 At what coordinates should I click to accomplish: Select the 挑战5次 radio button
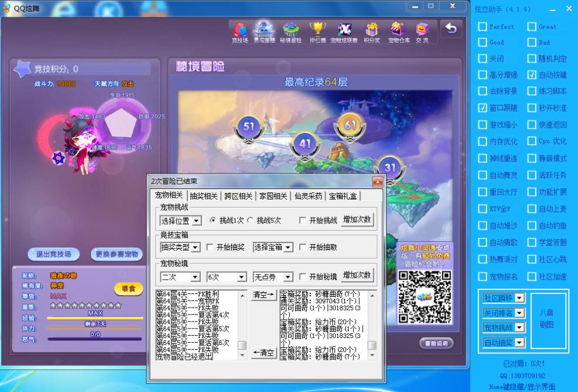click(x=250, y=221)
